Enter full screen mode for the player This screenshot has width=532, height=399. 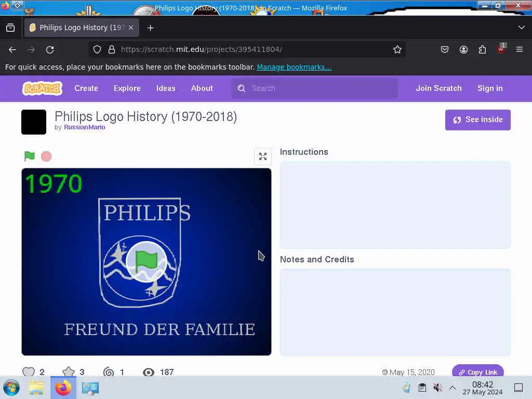(x=263, y=156)
